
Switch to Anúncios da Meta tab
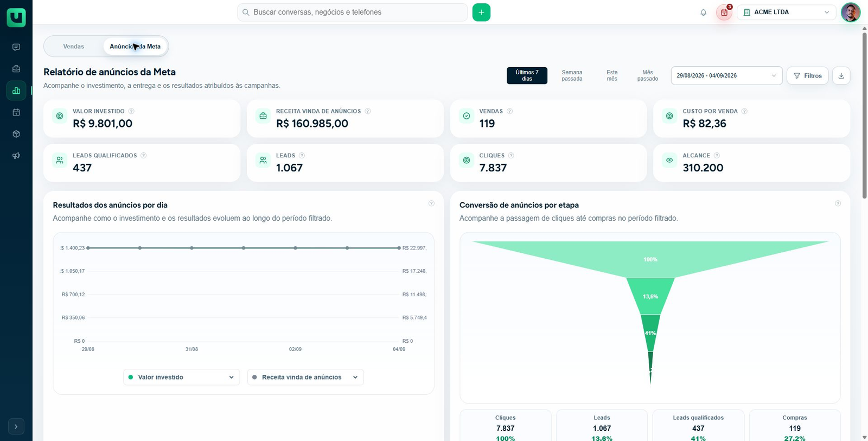tap(135, 46)
